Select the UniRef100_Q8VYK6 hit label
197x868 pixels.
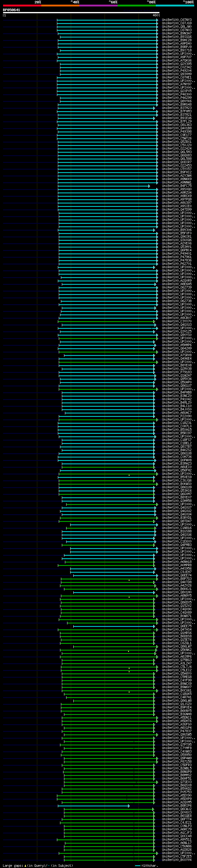click(177, 101)
